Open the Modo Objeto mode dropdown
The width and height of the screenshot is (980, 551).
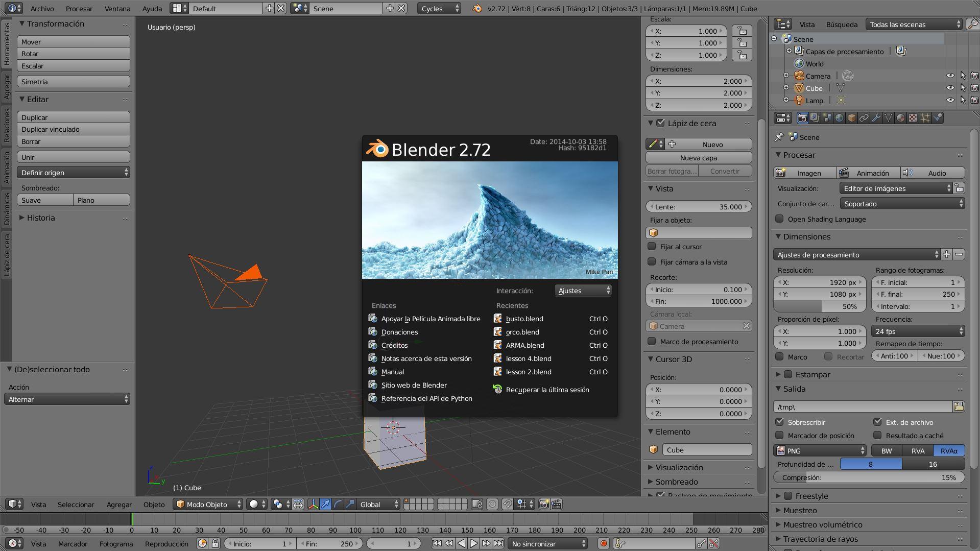[x=208, y=504]
